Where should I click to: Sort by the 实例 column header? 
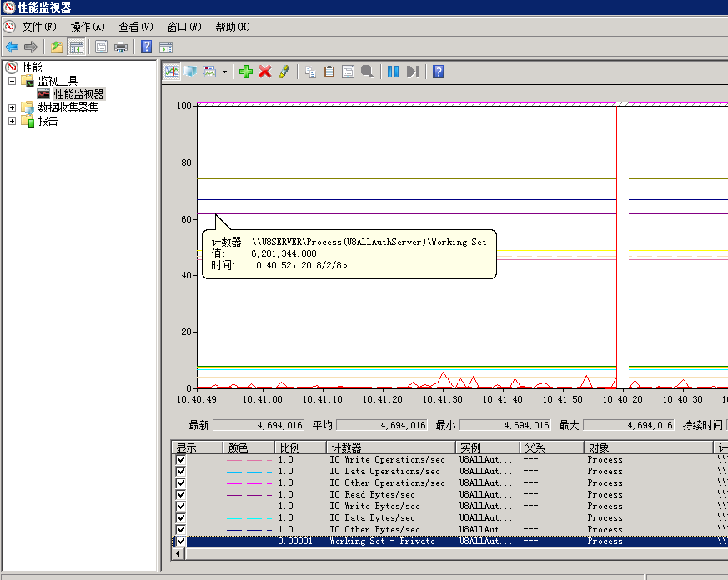488,447
